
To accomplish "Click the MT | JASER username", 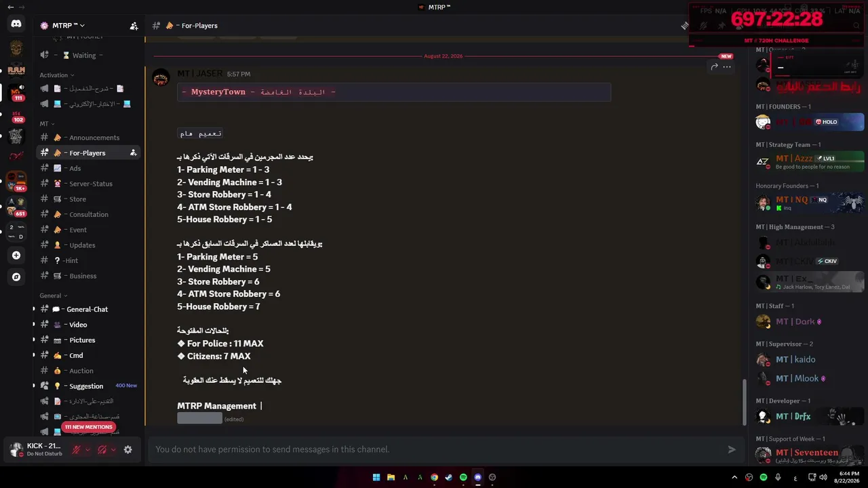I will click(x=199, y=74).
